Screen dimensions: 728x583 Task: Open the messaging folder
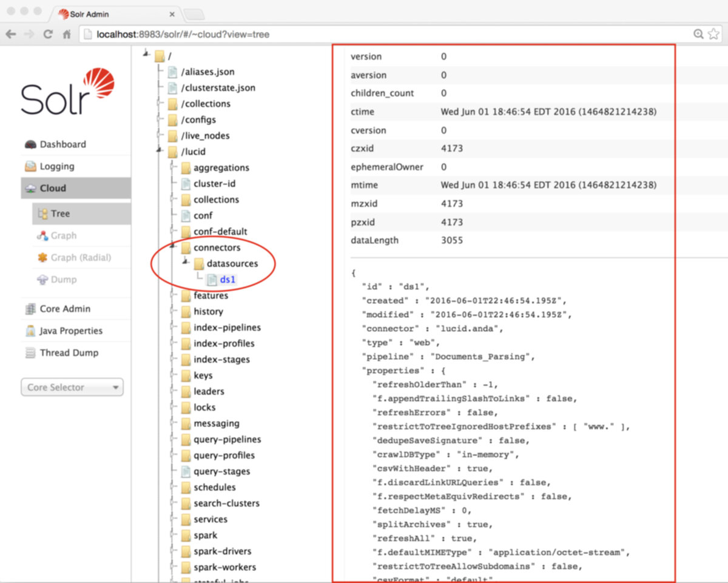pyautogui.click(x=216, y=423)
